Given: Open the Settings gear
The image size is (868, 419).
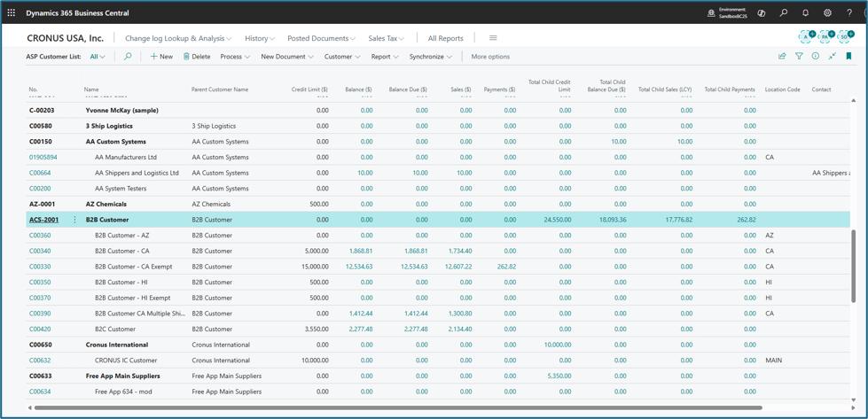Looking at the screenshot, I should click(827, 12).
